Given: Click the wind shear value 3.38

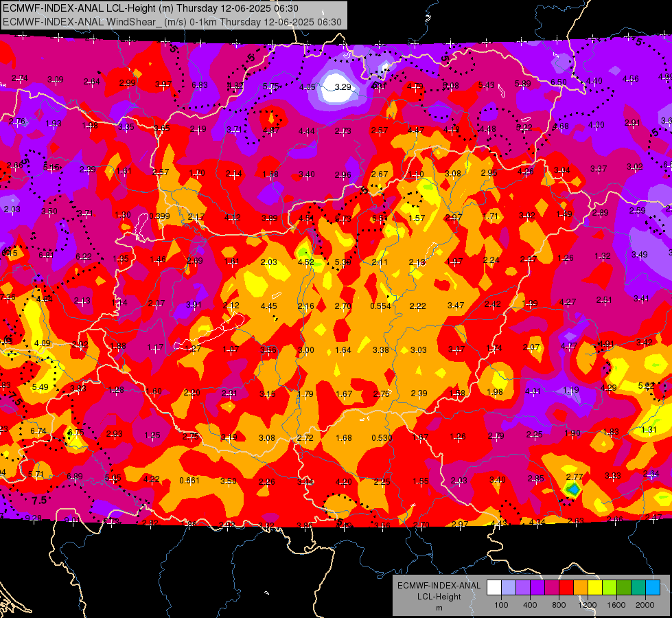Looking at the screenshot, I should (x=380, y=350).
